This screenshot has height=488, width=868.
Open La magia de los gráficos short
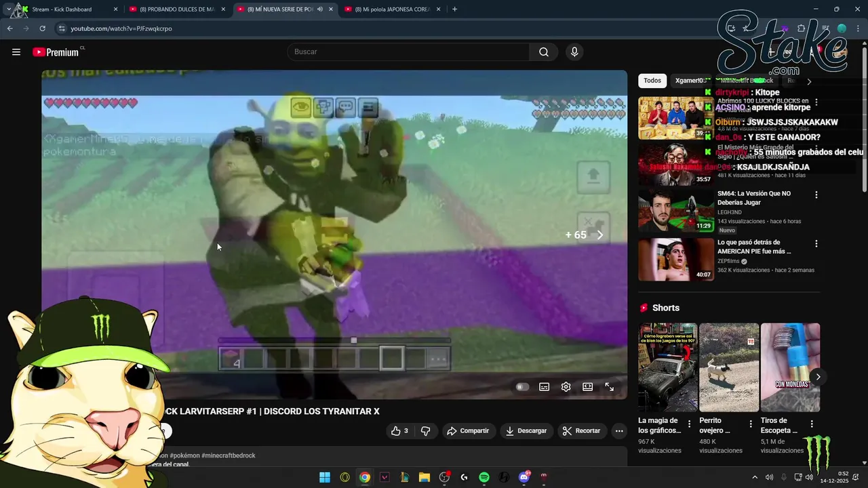tap(667, 367)
